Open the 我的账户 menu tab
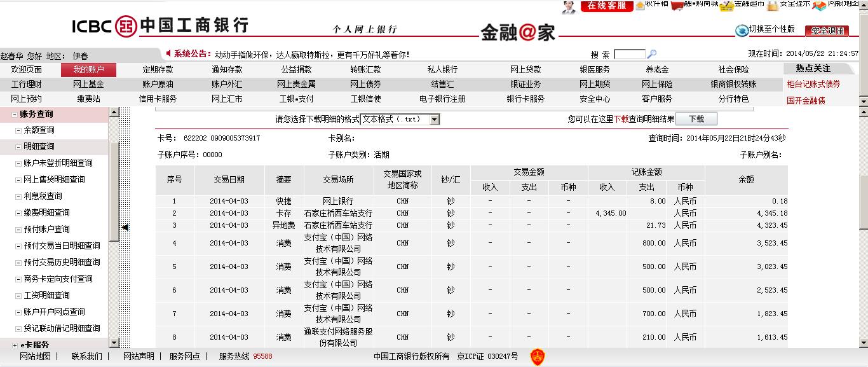This screenshot has height=367, width=868. point(88,69)
